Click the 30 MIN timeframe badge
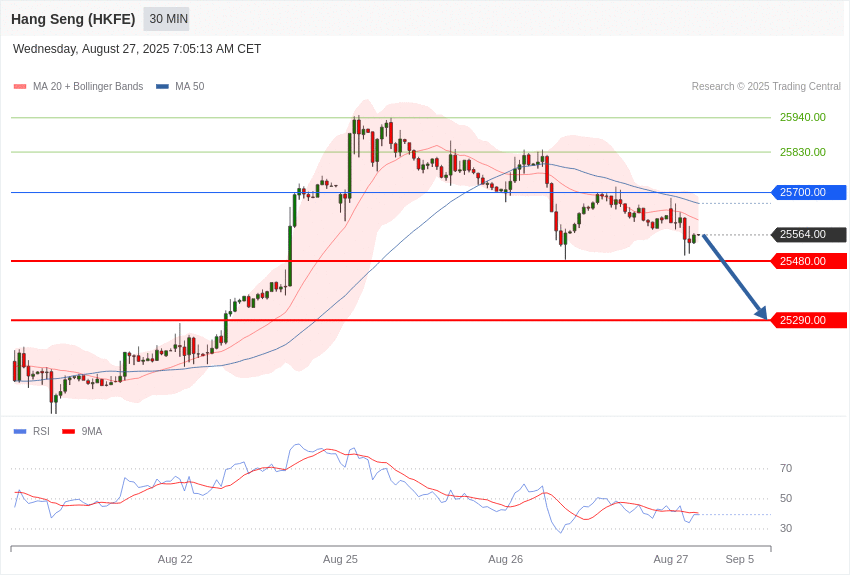The image size is (850, 576). 166,19
